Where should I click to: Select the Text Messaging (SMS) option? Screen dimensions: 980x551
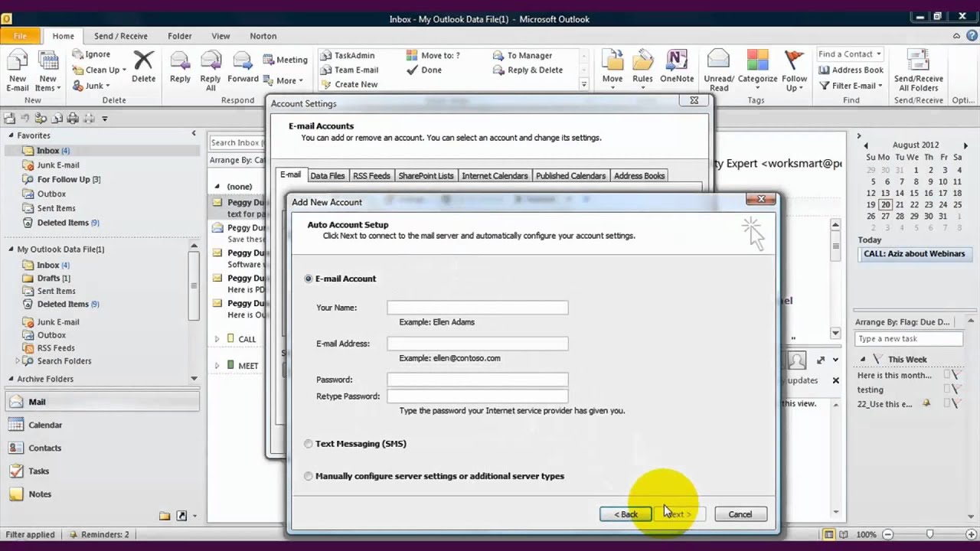309,444
